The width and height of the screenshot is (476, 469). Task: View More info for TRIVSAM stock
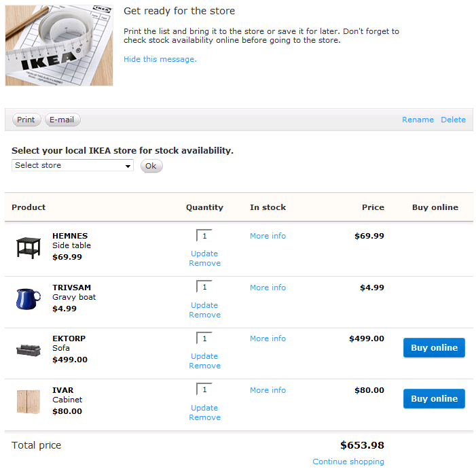(268, 288)
